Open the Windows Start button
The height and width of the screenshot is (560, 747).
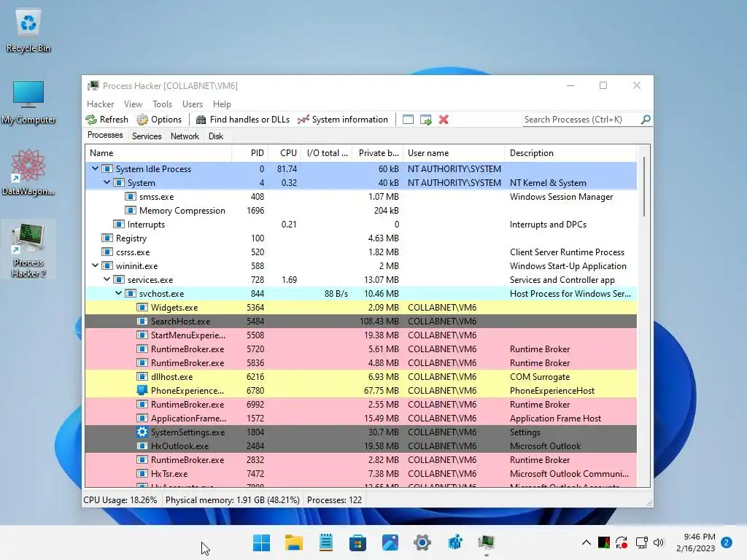point(261,542)
